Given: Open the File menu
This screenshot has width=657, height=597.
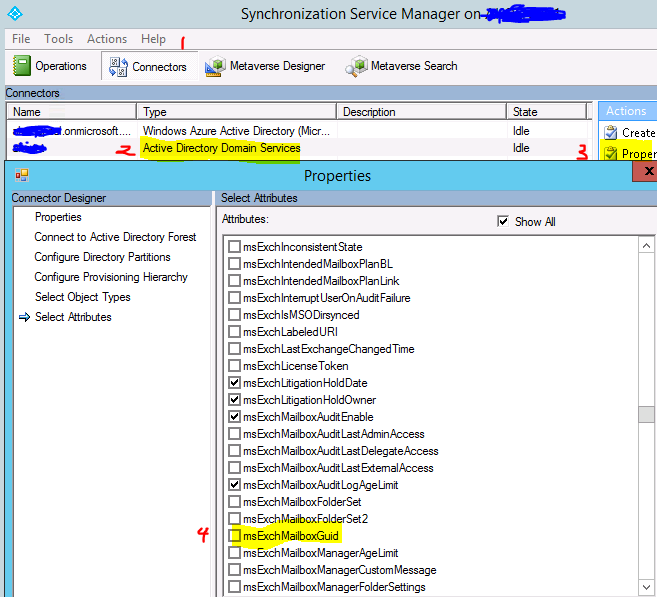Looking at the screenshot, I should 21,39.
